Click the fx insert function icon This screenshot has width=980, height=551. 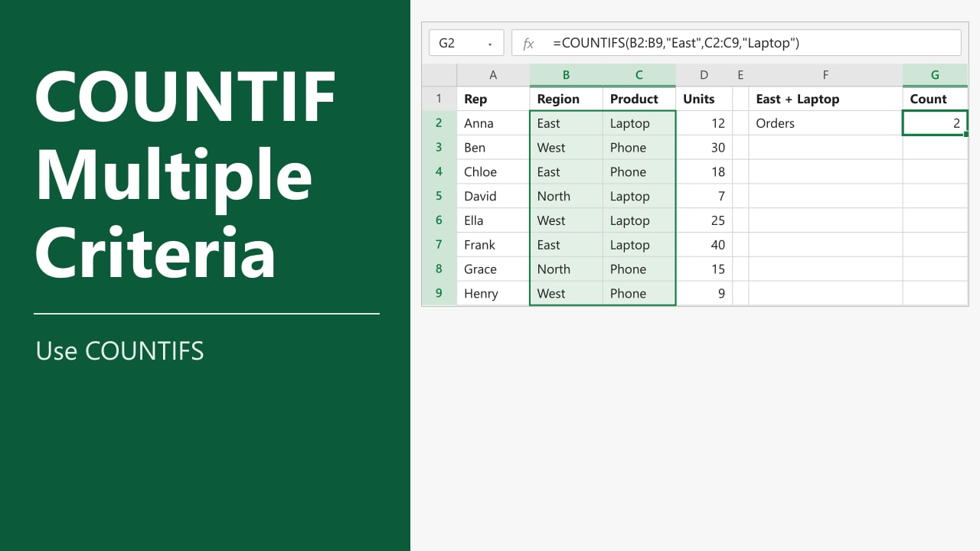528,44
